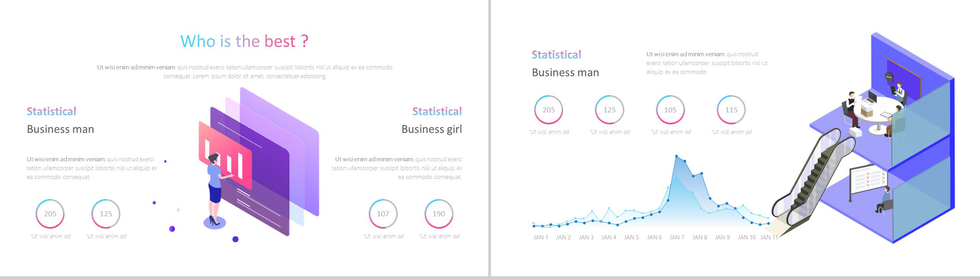Click the left slide 'Business man' heading
This screenshot has height=279, width=980.
[60, 129]
